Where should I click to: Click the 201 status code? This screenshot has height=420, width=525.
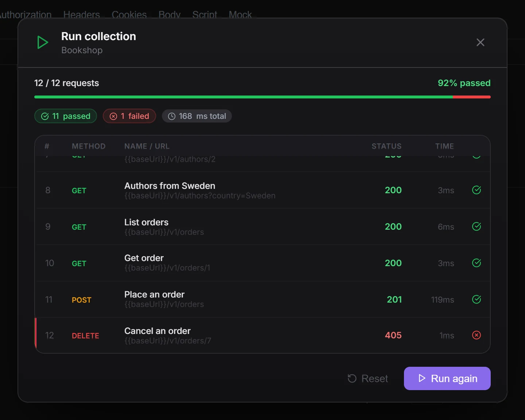394,300
